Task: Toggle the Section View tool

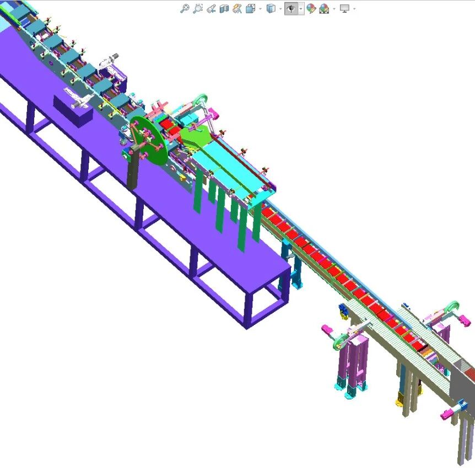Action: pos(224,8)
